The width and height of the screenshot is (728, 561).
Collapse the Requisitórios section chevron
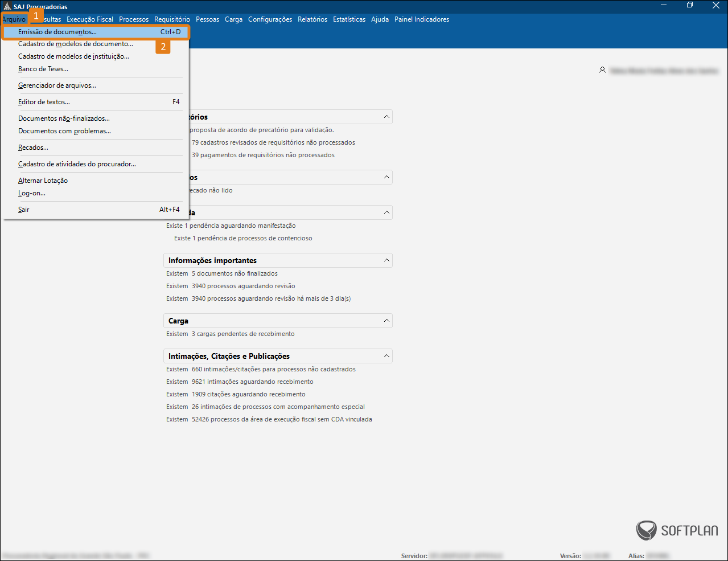pos(386,117)
